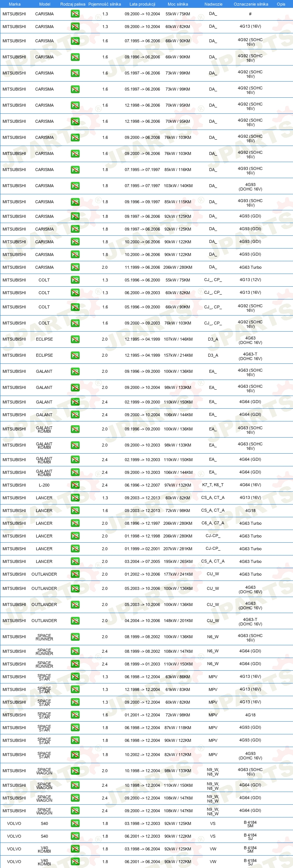Click the Opis column header

coord(281,4)
